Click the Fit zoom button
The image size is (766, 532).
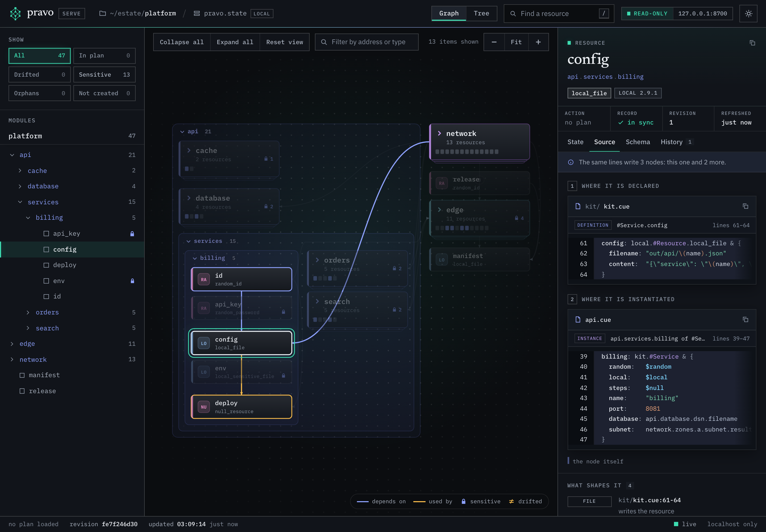pos(516,42)
